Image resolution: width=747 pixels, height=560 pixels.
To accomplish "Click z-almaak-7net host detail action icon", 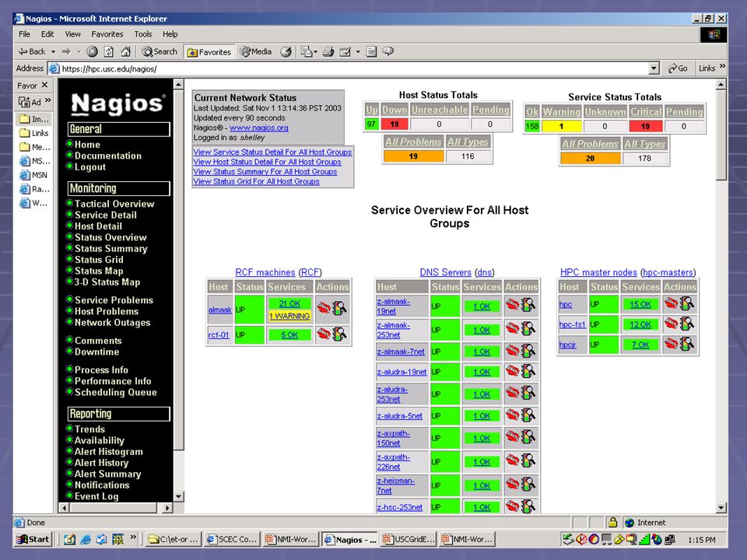I will click(x=512, y=351).
